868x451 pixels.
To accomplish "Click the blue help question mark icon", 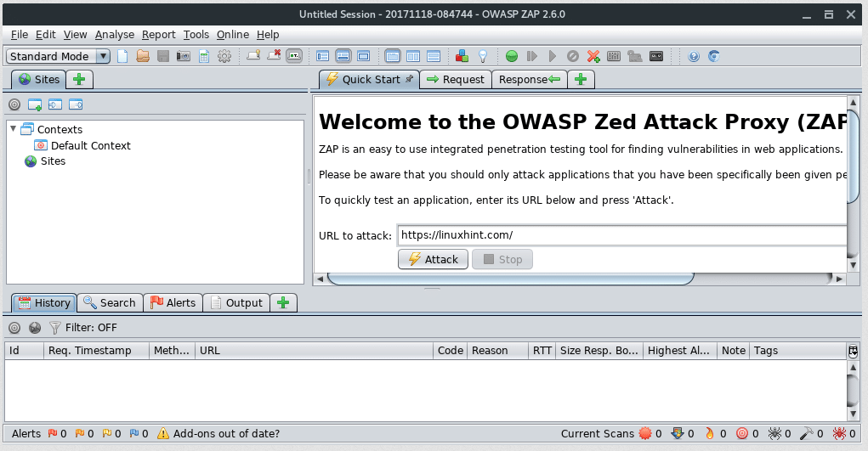I will pos(694,56).
